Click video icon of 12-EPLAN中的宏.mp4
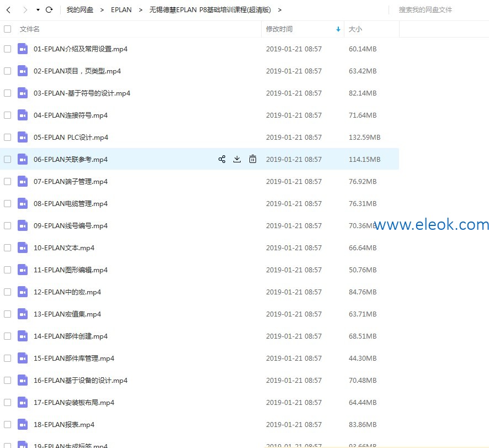The height and width of the screenshot is (448, 489). (x=23, y=292)
